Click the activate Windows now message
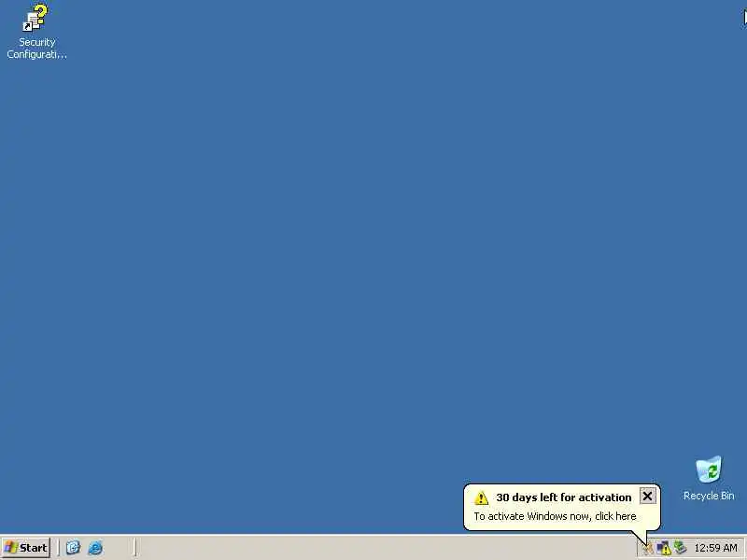Viewport: 747px width, 560px height. coord(555,516)
